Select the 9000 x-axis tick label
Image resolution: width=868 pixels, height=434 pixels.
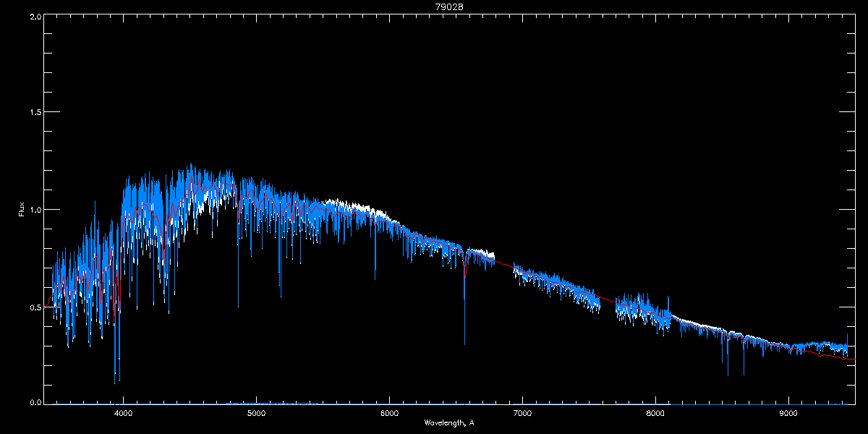point(788,414)
